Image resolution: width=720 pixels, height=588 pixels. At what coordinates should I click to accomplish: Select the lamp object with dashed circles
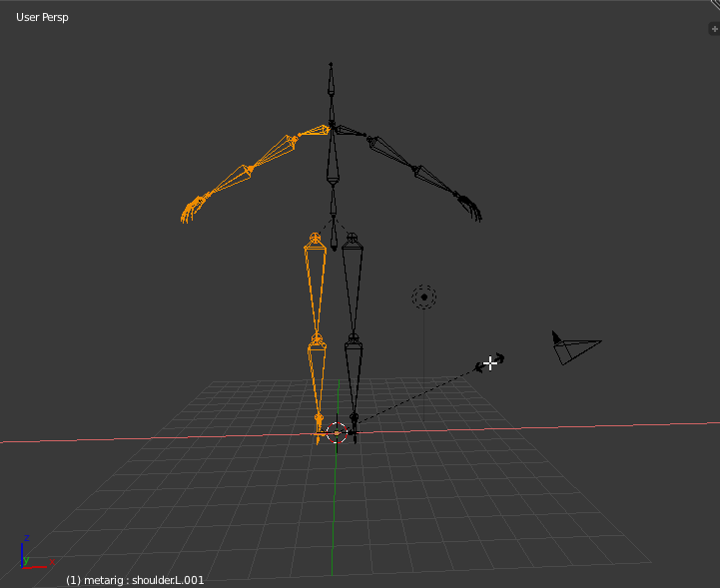tap(423, 296)
